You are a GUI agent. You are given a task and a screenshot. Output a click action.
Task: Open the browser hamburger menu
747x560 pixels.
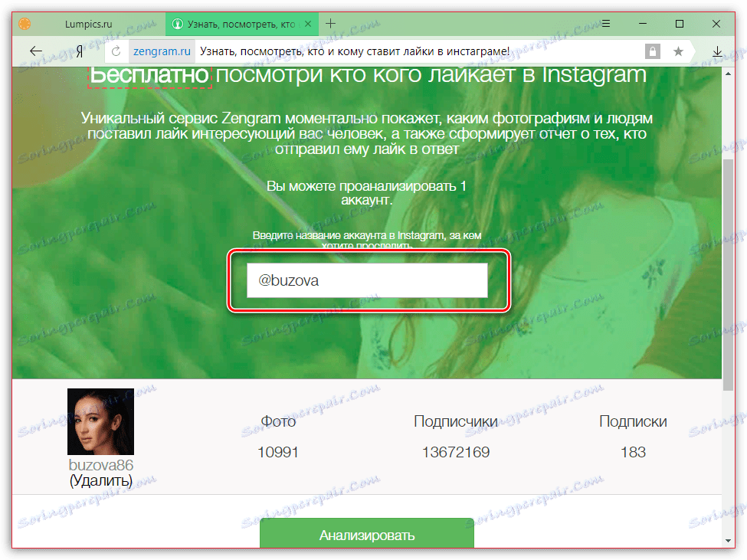606,23
